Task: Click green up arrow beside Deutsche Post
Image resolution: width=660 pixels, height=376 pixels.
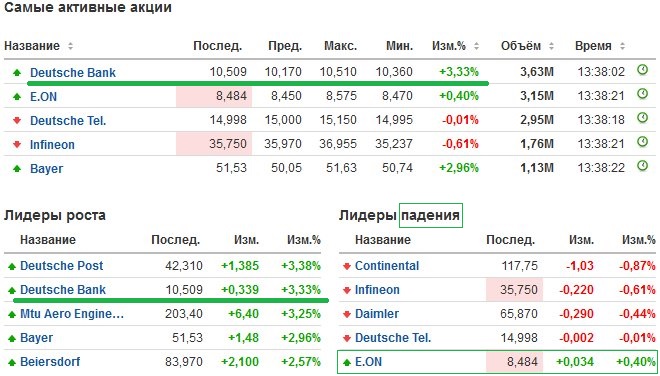Action: tap(12, 266)
